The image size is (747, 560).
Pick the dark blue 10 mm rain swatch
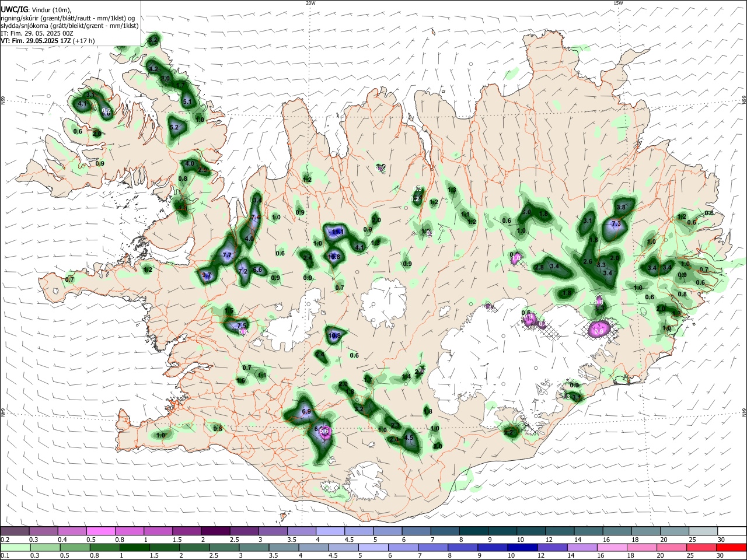[521, 548]
